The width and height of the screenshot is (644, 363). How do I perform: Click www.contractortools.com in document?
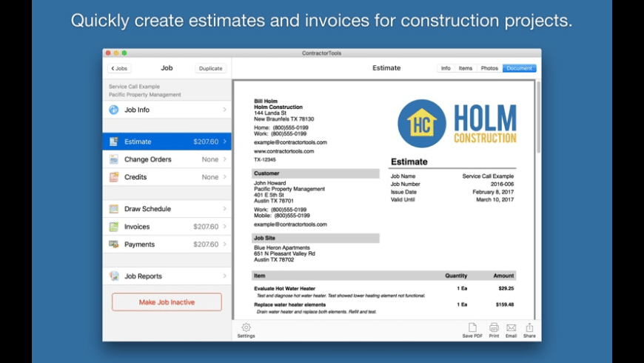[284, 151]
